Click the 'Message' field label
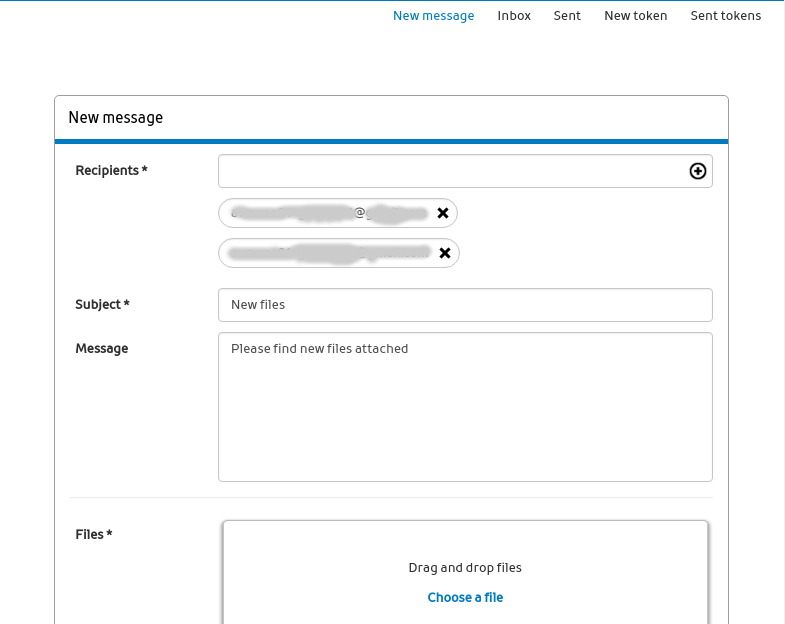The height and width of the screenshot is (624, 785). 101,349
